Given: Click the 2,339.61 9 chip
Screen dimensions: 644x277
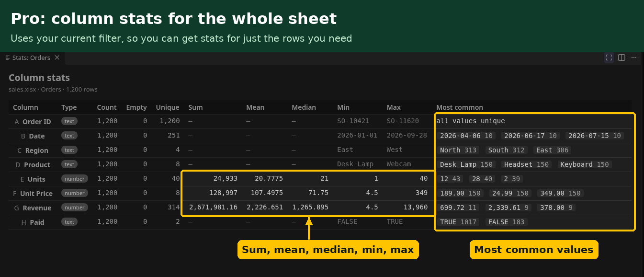Looking at the screenshot, I should point(508,208).
